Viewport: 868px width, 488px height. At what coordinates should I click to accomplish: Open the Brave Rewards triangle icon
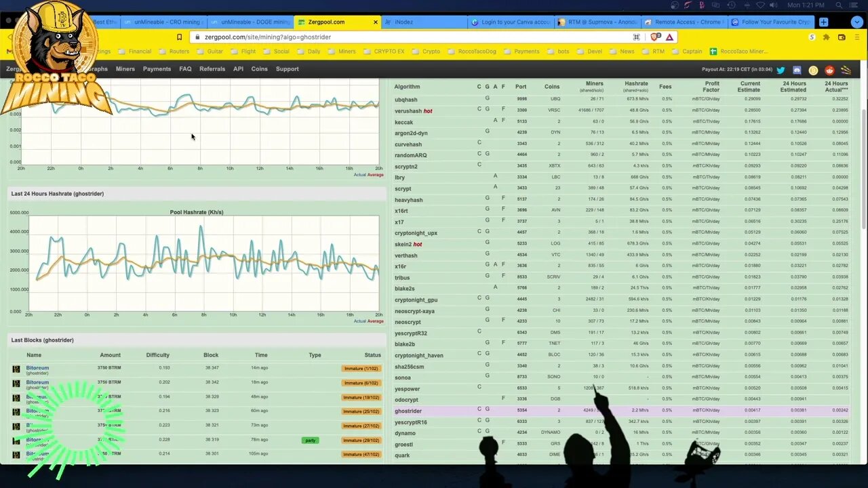669,37
